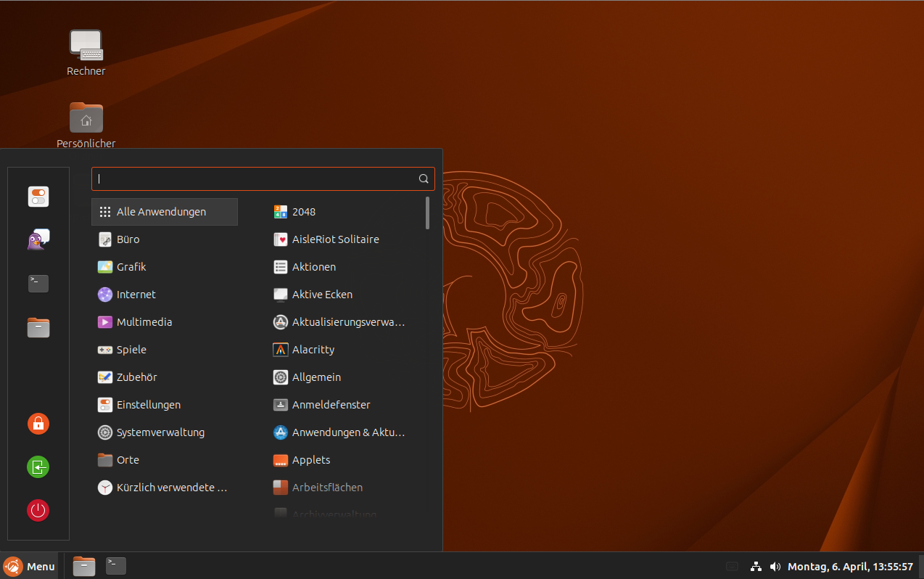
Task: Open Pidgin chat from menu favorites
Action: point(38,239)
